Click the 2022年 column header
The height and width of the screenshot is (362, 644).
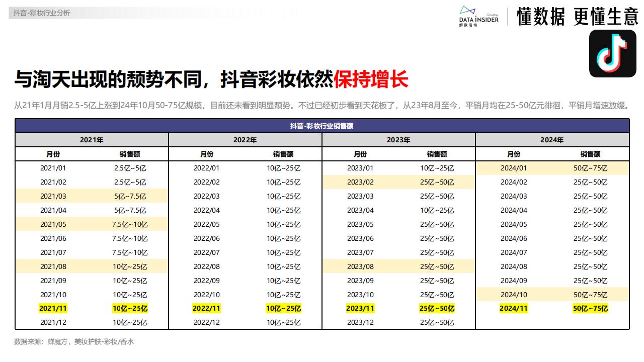click(x=245, y=140)
